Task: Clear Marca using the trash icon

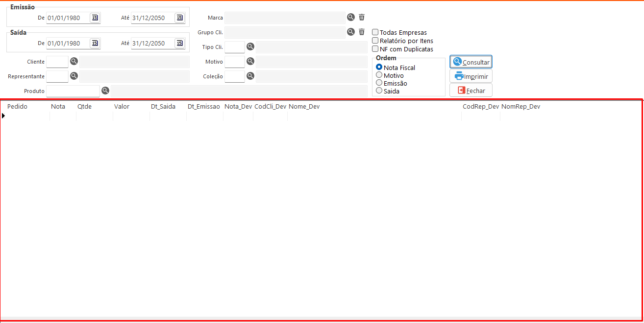Action: click(362, 17)
